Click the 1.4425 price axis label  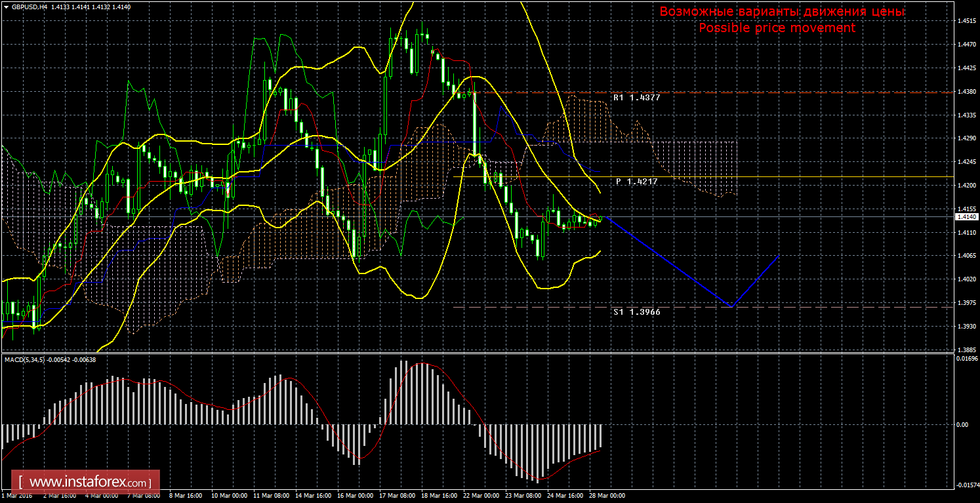(967, 68)
